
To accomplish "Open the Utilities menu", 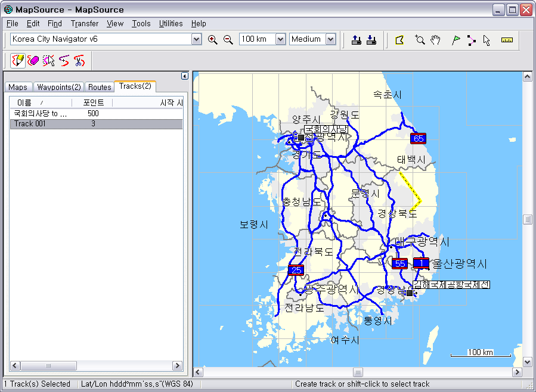I will click(x=171, y=24).
